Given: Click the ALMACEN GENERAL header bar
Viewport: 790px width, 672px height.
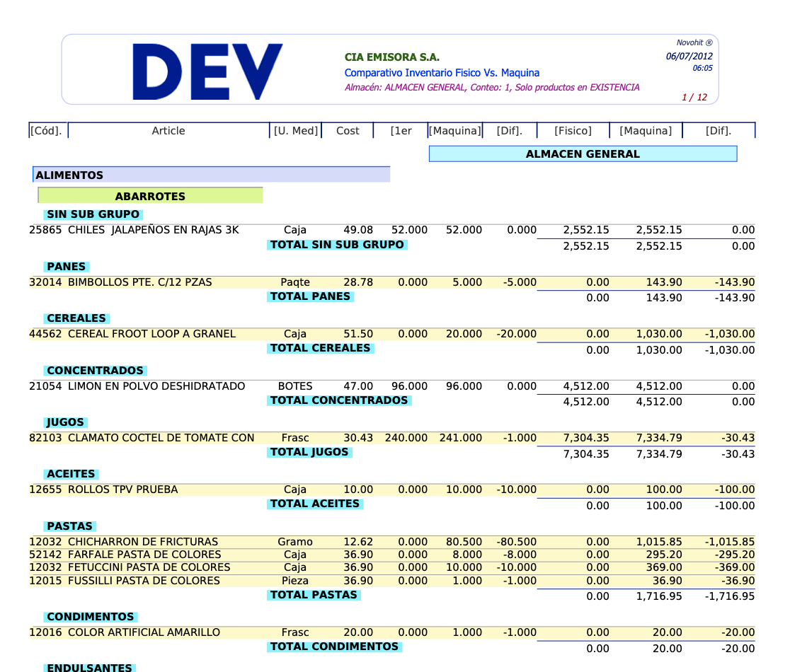Looking at the screenshot, I should pos(583,154).
